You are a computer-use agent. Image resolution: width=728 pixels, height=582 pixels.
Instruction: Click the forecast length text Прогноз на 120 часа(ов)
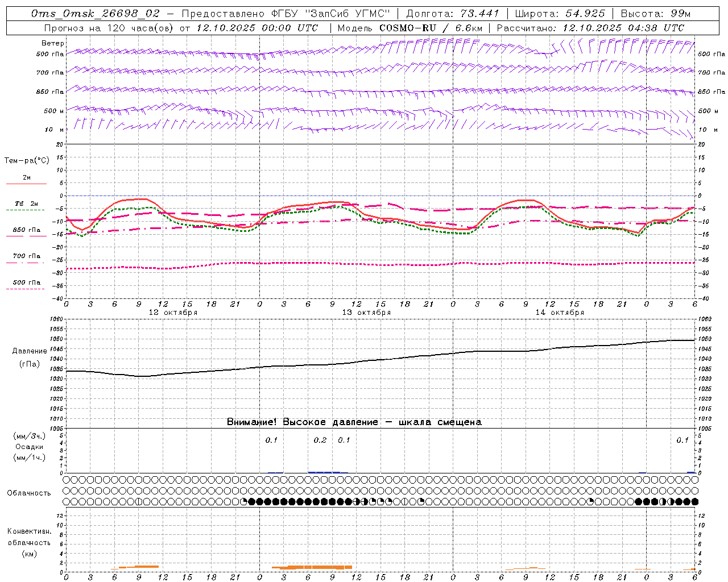(108, 28)
